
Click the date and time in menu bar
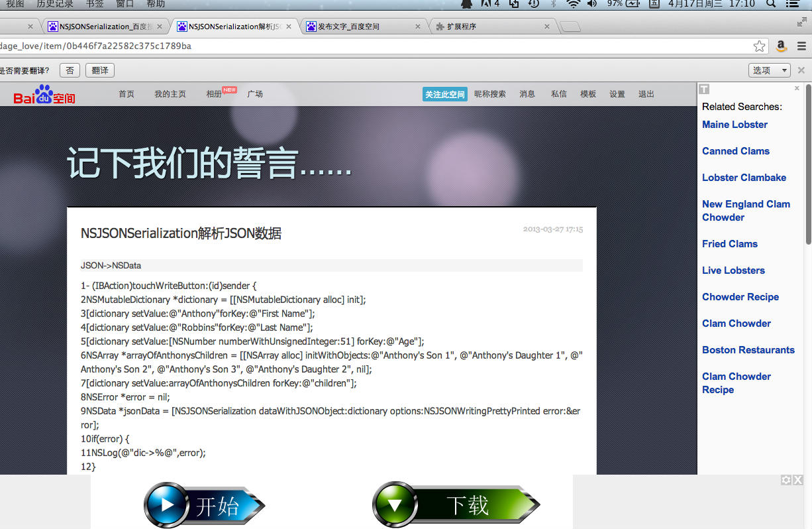711,3
